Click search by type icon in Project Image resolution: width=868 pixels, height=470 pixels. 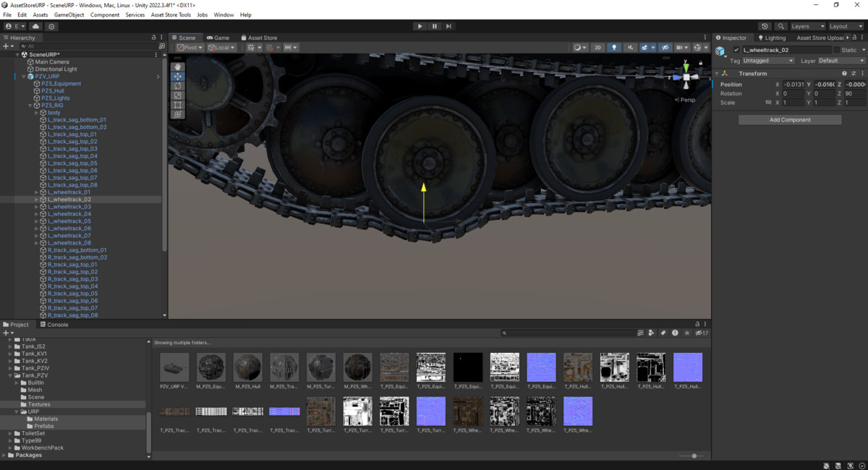click(x=652, y=333)
